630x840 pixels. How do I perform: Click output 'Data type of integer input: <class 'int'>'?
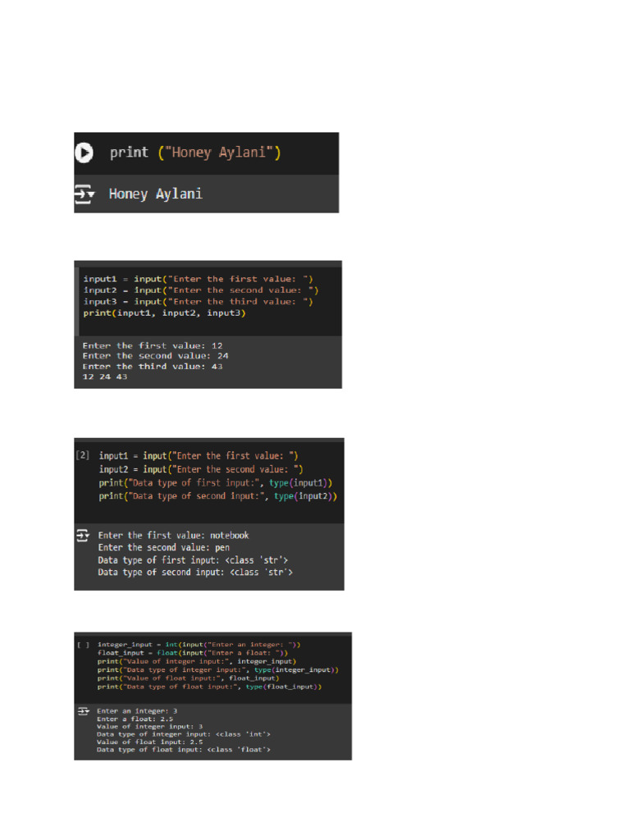pyautogui.click(x=183, y=734)
